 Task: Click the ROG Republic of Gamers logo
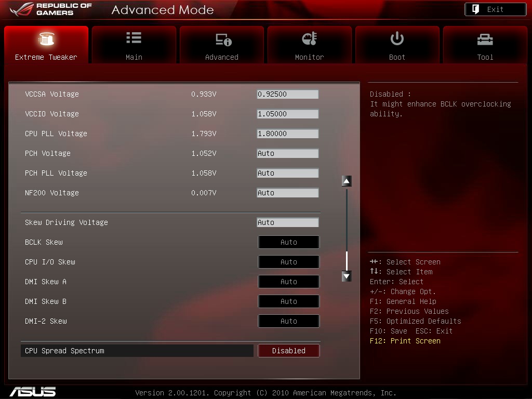(51, 9)
